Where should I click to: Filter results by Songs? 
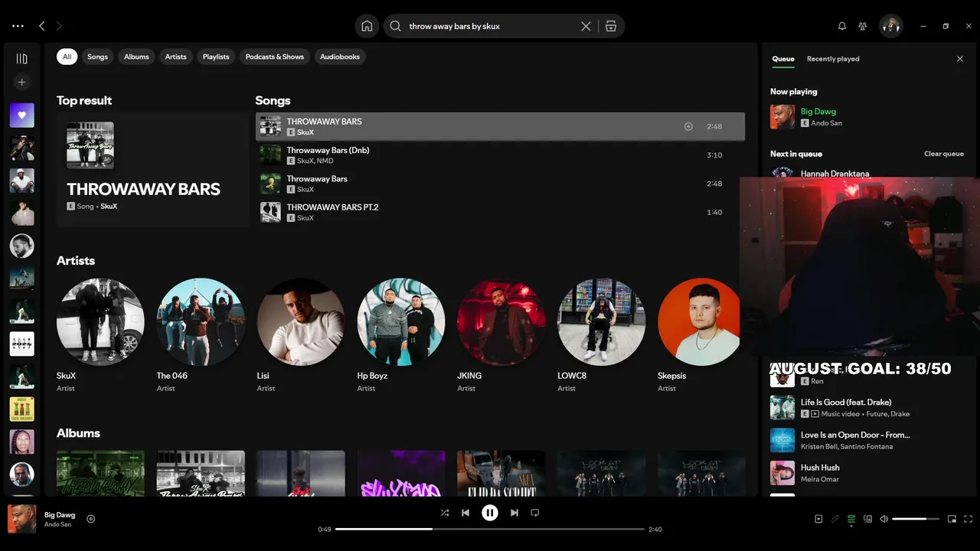click(97, 57)
